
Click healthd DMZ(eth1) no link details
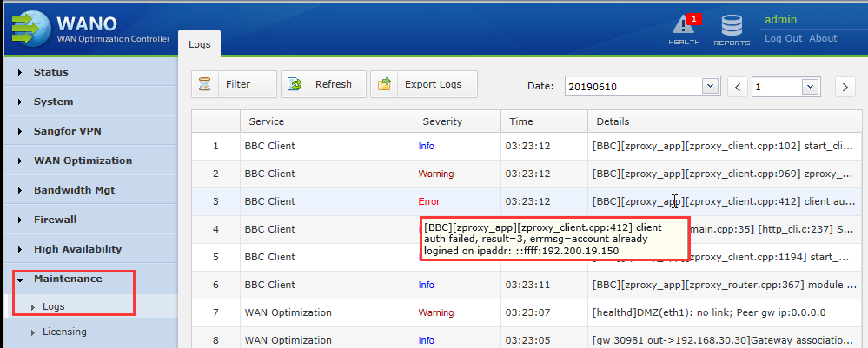click(x=709, y=312)
